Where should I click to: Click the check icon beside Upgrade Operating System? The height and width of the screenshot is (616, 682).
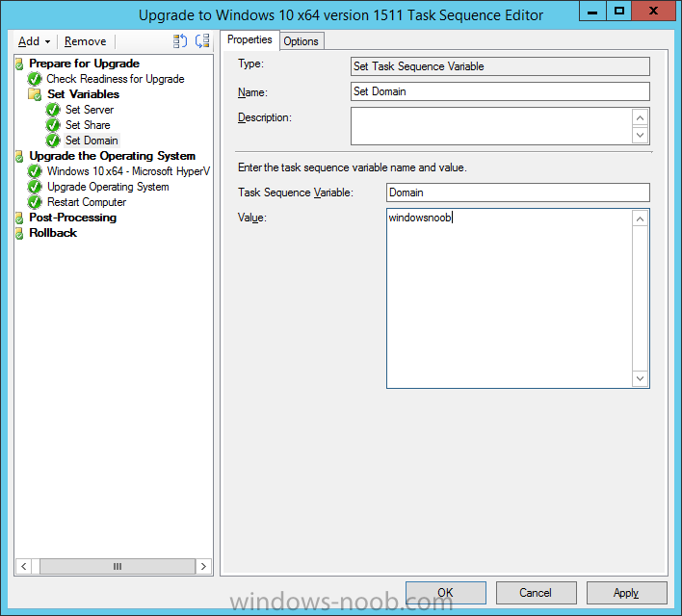(35, 187)
